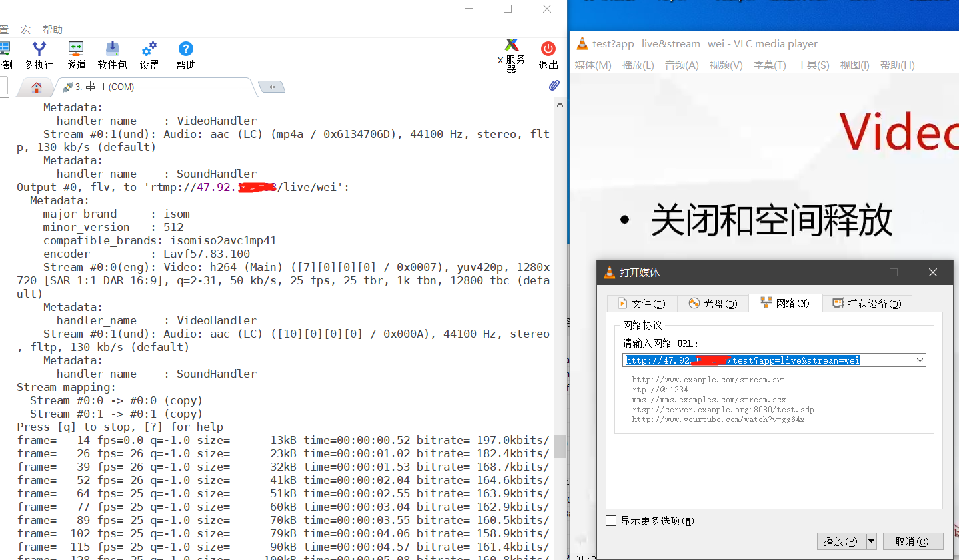Click the VLC cone icon in title bar
959x560 pixels.
[x=582, y=43]
